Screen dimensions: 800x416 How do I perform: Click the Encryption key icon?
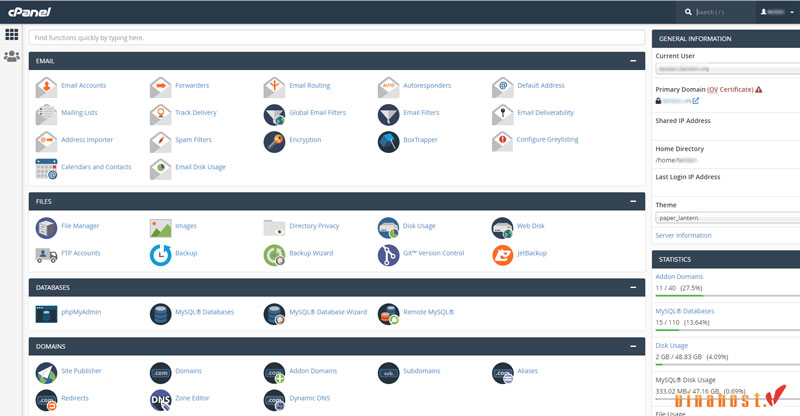[274, 141]
